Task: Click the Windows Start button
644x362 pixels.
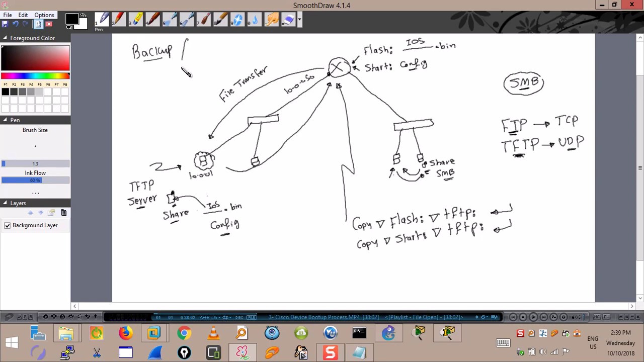Action: click(x=12, y=343)
